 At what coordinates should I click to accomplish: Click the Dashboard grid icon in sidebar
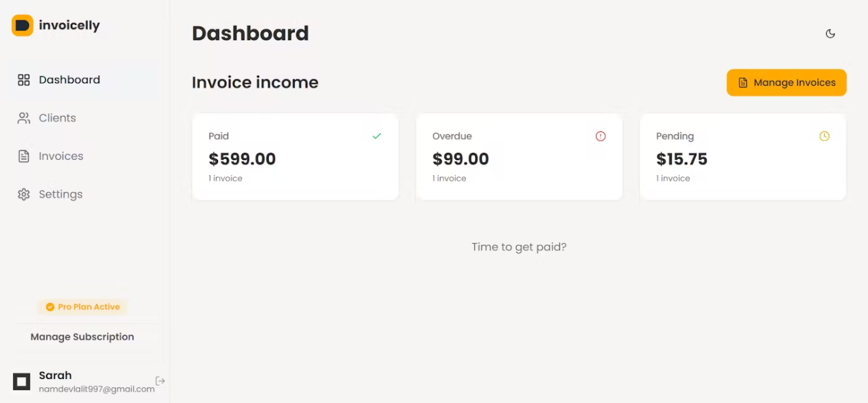[24, 80]
